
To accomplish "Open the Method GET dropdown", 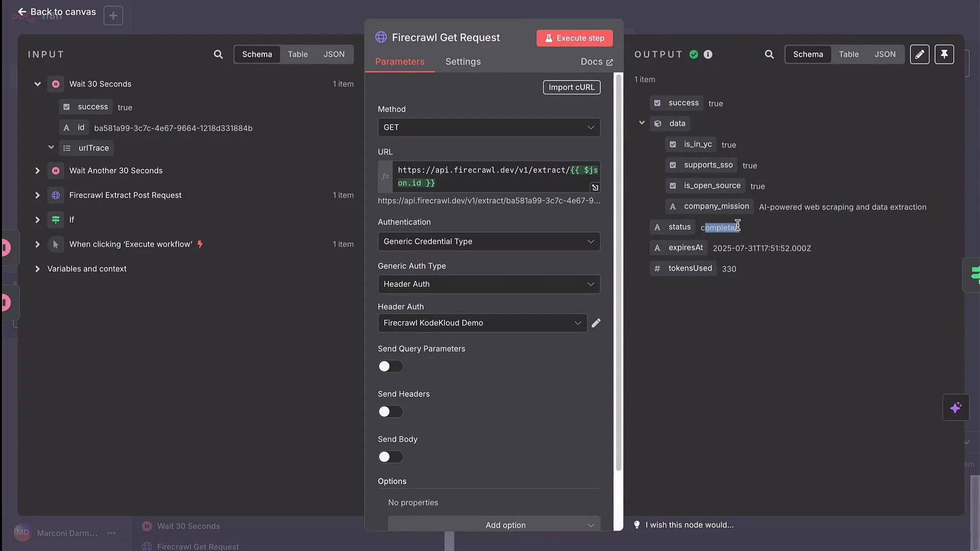I will (488, 128).
